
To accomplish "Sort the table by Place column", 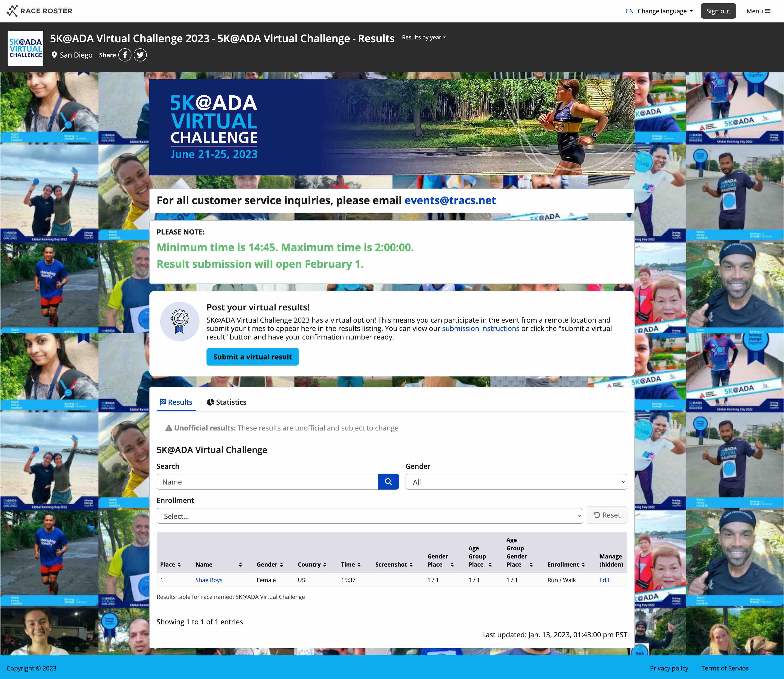I will tap(170, 565).
